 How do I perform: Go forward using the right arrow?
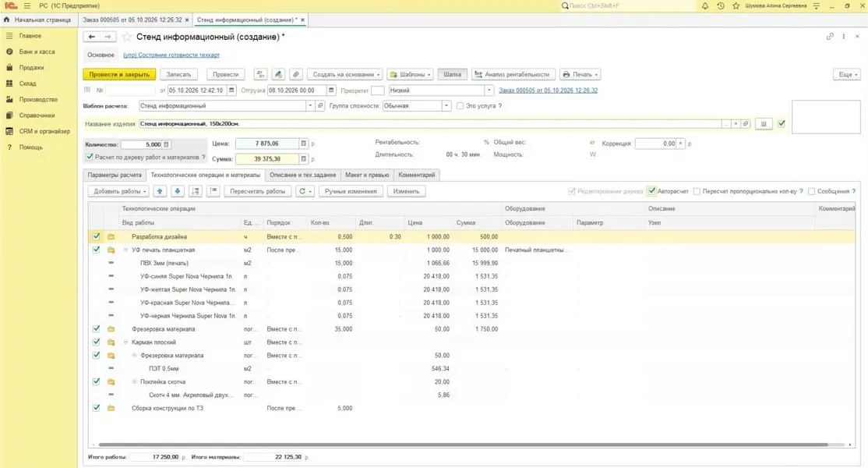[x=108, y=37]
